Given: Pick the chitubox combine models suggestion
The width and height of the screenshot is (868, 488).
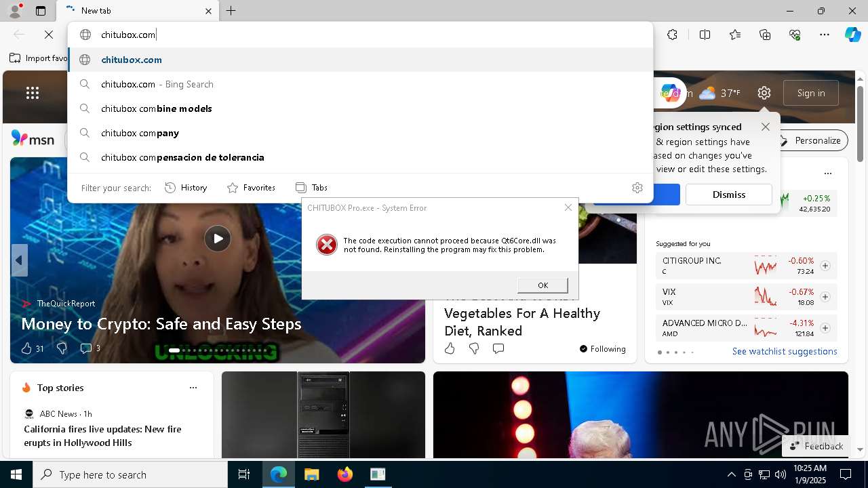Looking at the screenshot, I should 360,108.
